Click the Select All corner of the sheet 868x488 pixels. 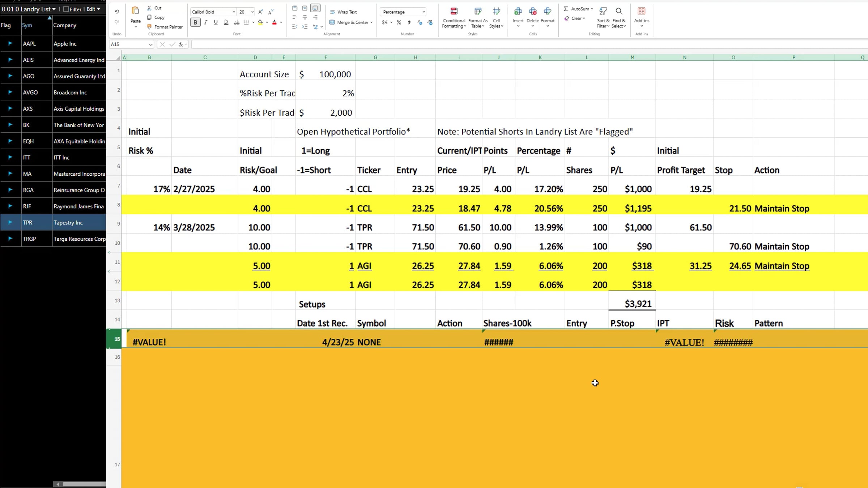118,57
